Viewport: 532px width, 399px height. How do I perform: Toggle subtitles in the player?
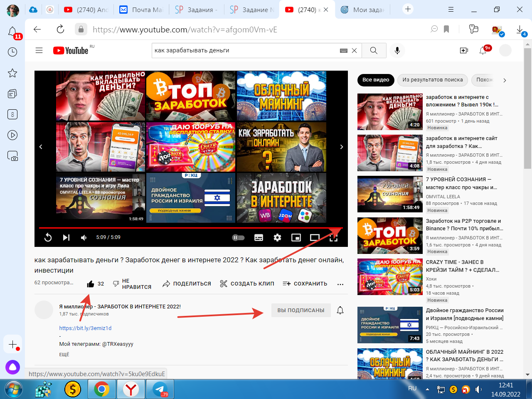pyautogui.click(x=259, y=237)
